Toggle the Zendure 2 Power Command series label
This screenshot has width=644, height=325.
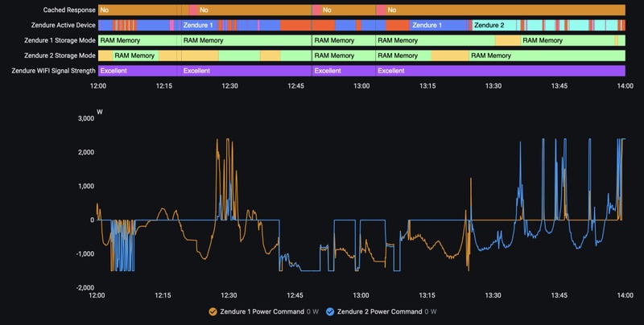[x=379, y=311]
